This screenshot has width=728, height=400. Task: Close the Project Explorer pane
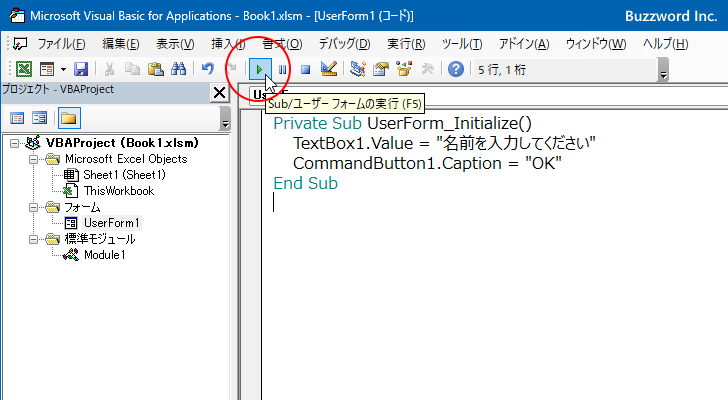[x=219, y=93]
